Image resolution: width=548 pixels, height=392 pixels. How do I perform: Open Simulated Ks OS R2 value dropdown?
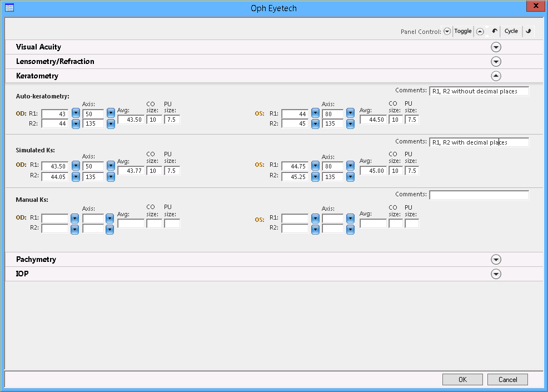pyautogui.click(x=315, y=177)
